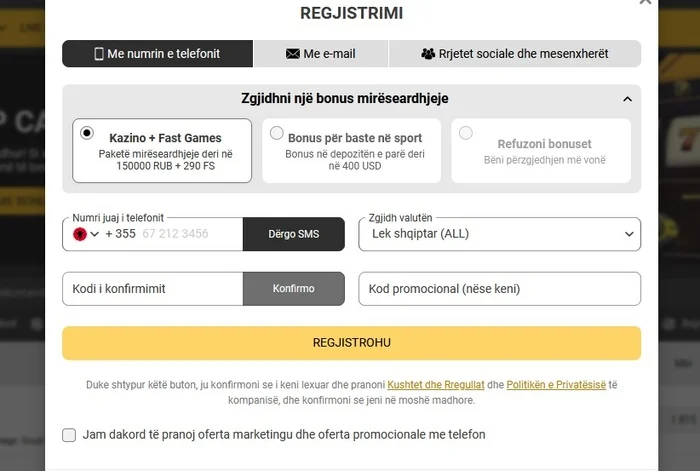700x471 pixels.
Task: Switch to the Me e-mail tab
Action: [321, 54]
